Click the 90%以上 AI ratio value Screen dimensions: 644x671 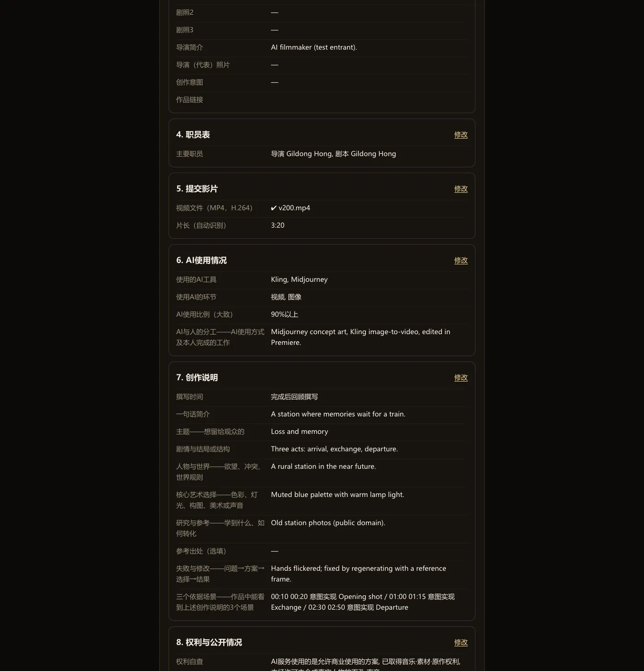pyautogui.click(x=284, y=314)
